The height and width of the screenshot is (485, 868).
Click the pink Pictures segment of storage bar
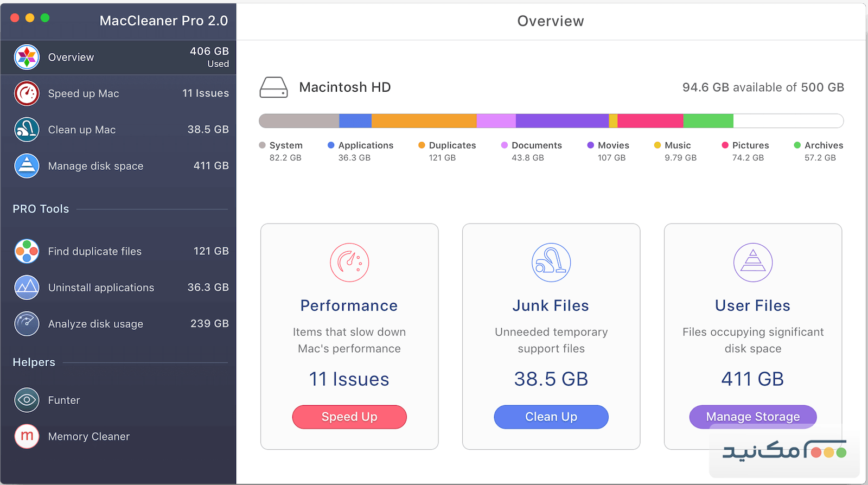coord(650,121)
